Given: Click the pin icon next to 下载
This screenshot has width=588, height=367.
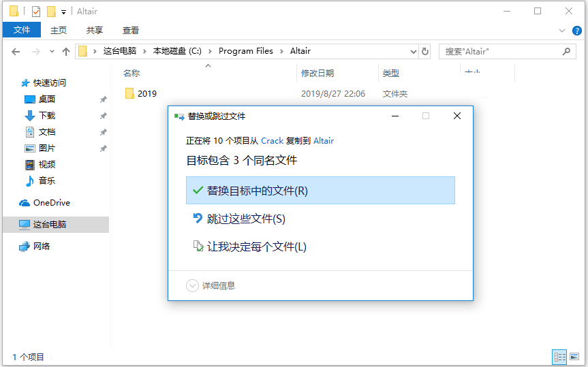Looking at the screenshot, I should tap(103, 116).
